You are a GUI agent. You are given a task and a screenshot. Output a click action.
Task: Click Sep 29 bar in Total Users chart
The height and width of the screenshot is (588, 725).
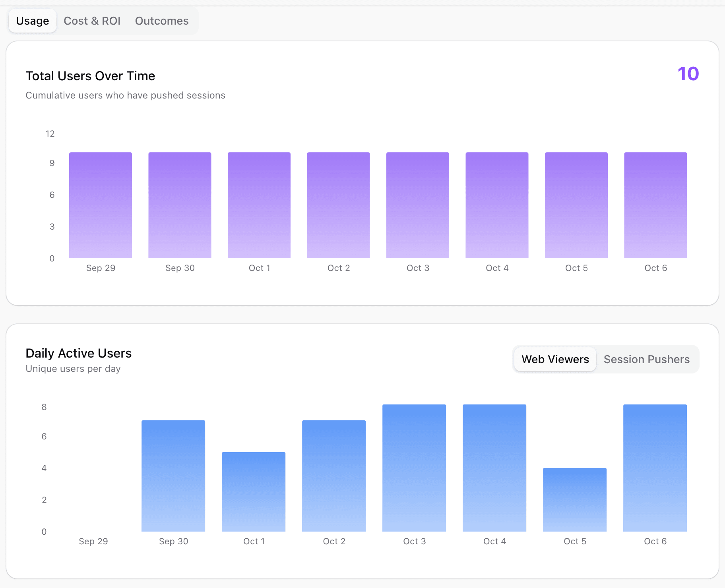click(x=101, y=205)
